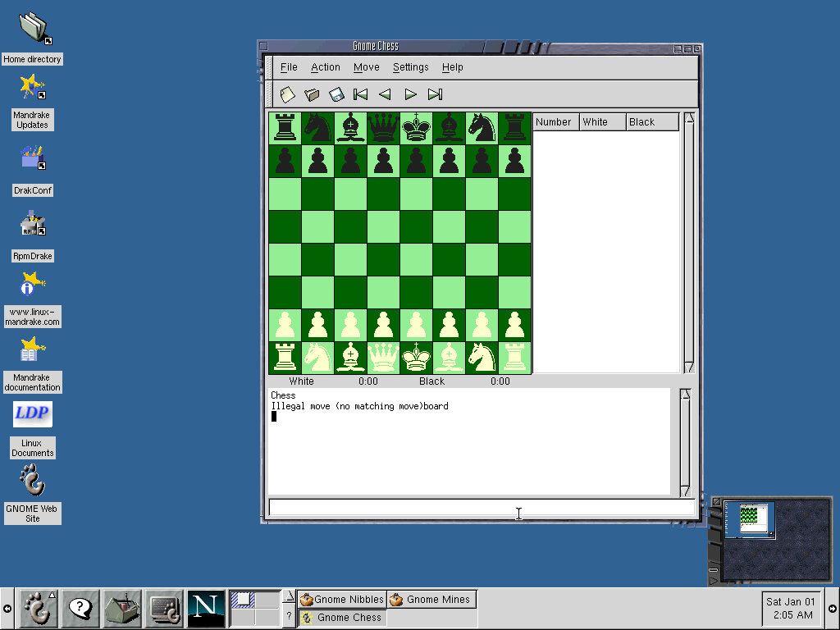The width and height of the screenshot is (840, 630).
Task: Click the Black column header in the move list
Action: (x=651, y=122)
